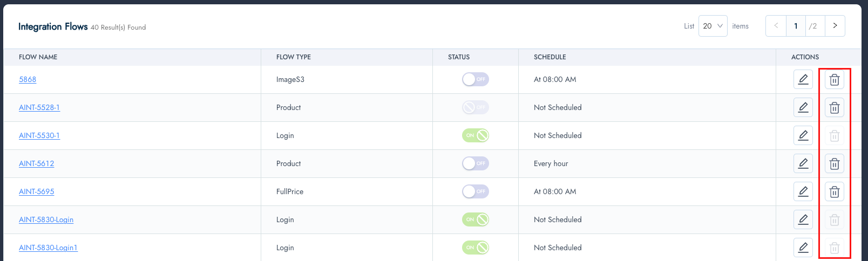The height and width of the screenshot is (261, 868).
Task: Click the Schedule column header
Action: [x=550, y=57]
